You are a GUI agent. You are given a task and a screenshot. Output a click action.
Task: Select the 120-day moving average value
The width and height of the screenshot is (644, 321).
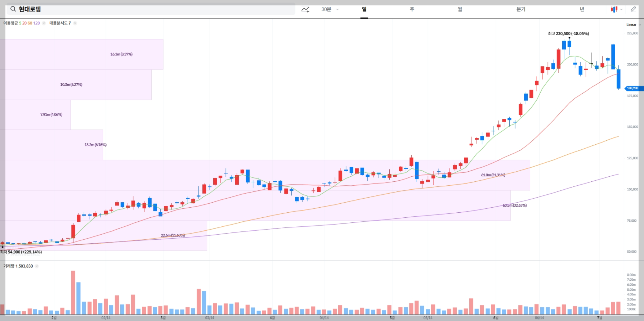click(x=37, y=23)
